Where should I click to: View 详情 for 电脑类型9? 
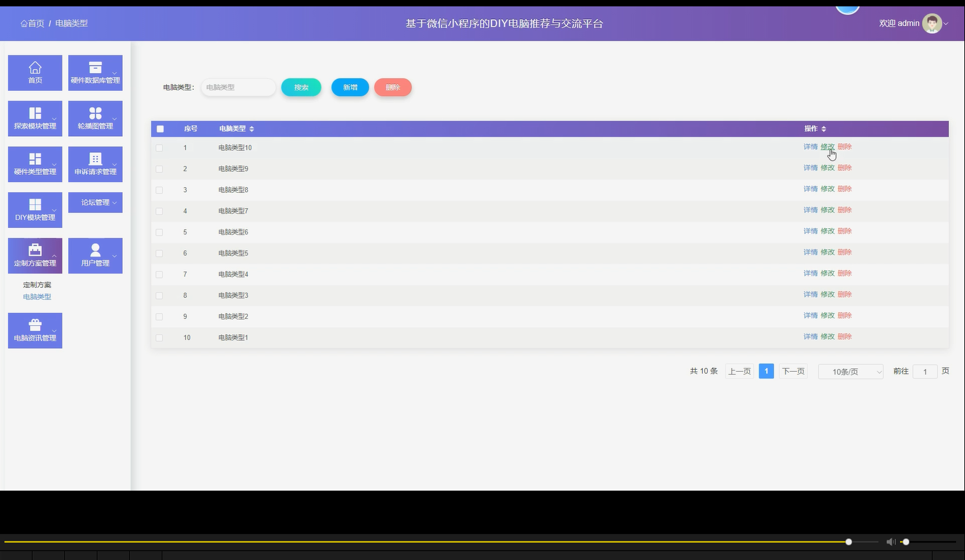click(x=810, y=168)
